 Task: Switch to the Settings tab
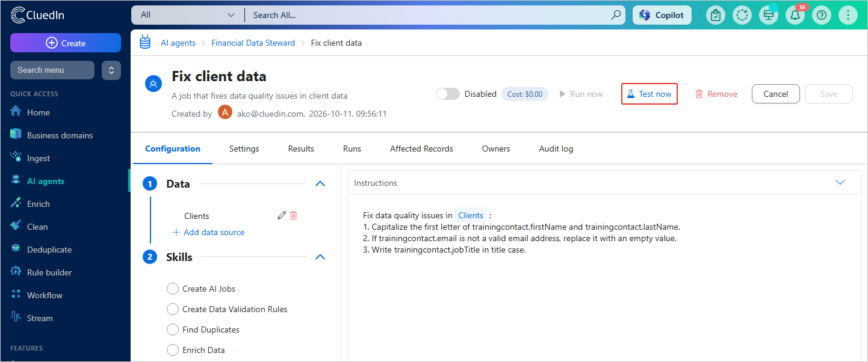pyautogui.click(x=244, y=149)
